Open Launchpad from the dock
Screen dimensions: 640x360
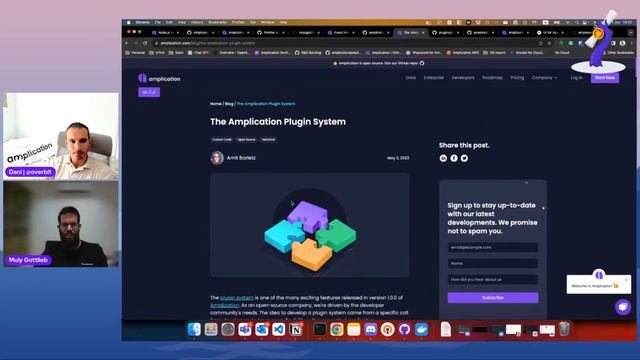211,329
